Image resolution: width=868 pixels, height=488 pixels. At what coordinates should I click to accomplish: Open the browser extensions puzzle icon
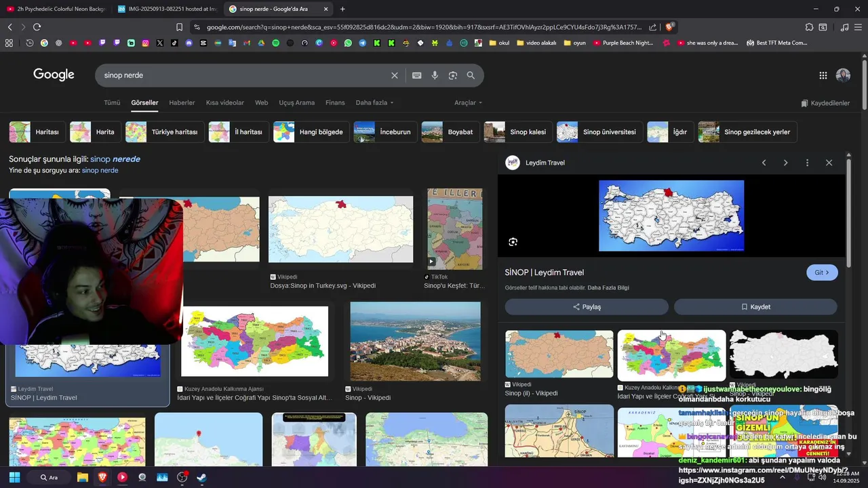pos(809,27)
